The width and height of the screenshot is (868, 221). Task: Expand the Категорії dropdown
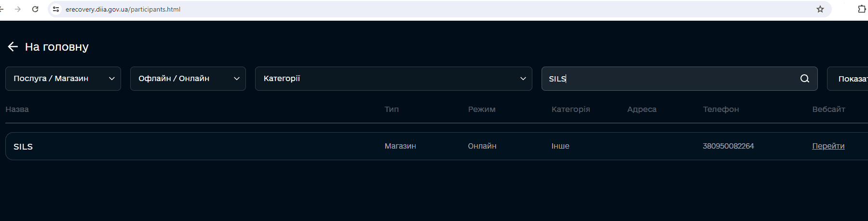coord(393,79)
